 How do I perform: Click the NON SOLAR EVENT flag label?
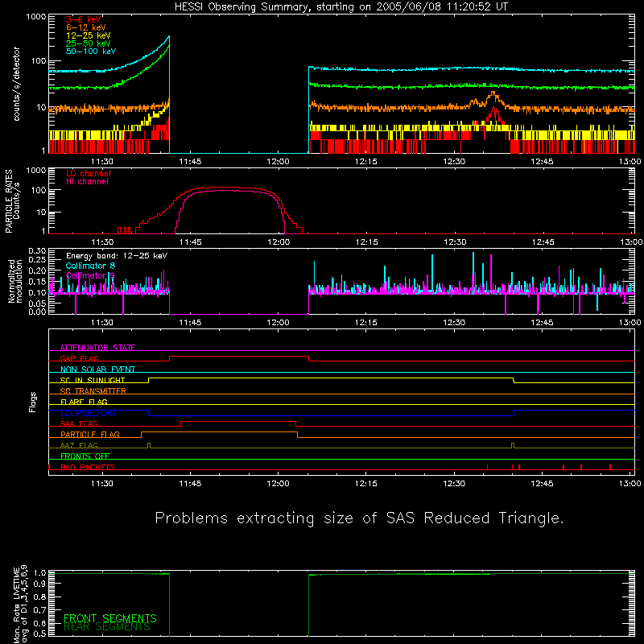(97, 369)
